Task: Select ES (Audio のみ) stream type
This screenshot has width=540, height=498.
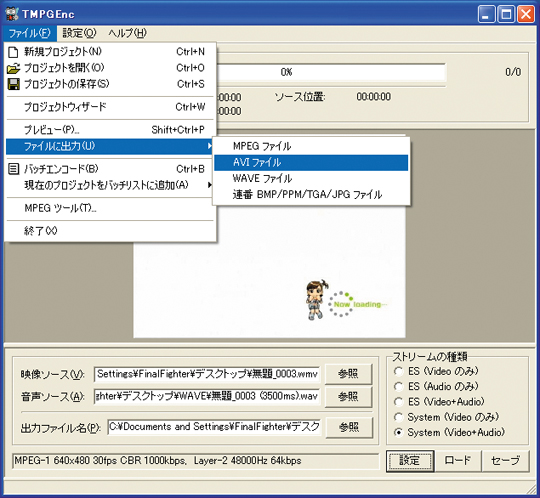Action: pyautogui.click(x=398, y=386)
